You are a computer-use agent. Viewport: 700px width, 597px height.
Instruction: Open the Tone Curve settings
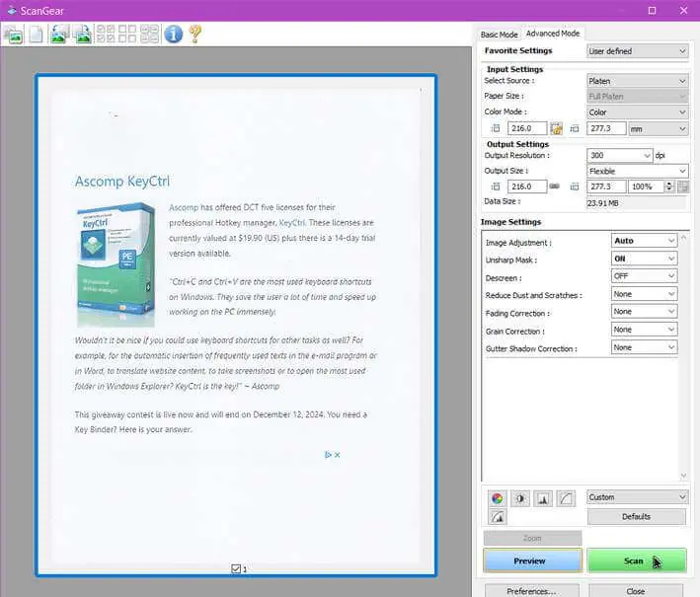566,498
